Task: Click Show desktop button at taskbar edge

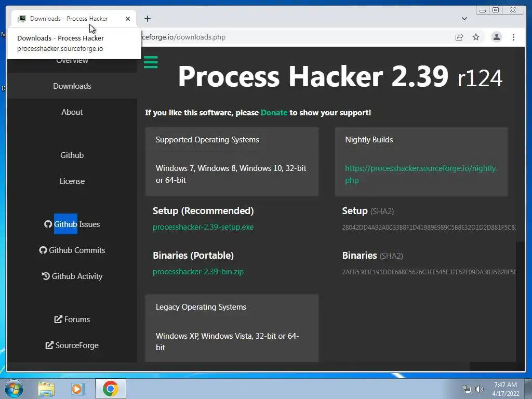Action: (528, 389)
